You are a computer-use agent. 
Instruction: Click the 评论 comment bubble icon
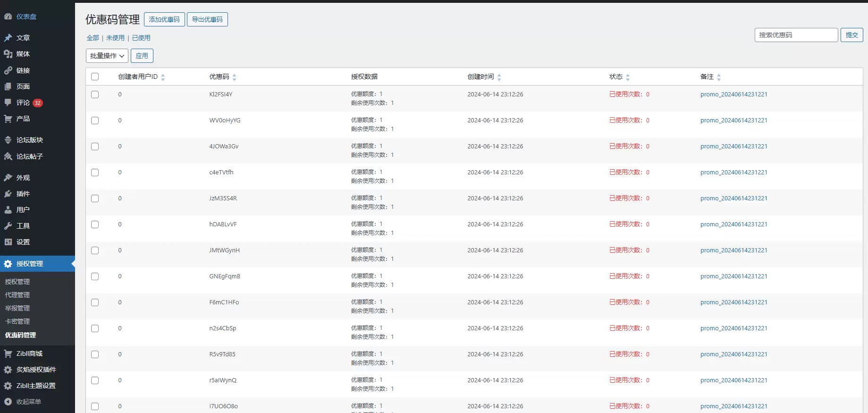pos(8,103)
